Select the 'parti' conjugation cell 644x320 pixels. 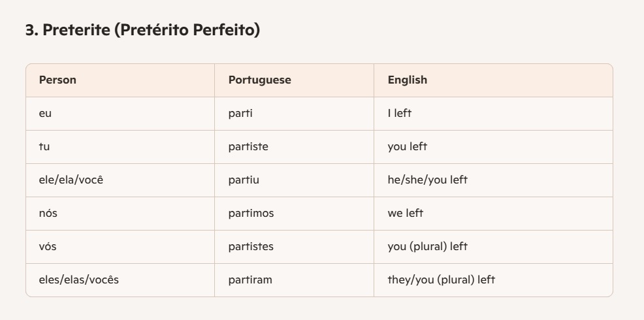[x=240, y=113]
